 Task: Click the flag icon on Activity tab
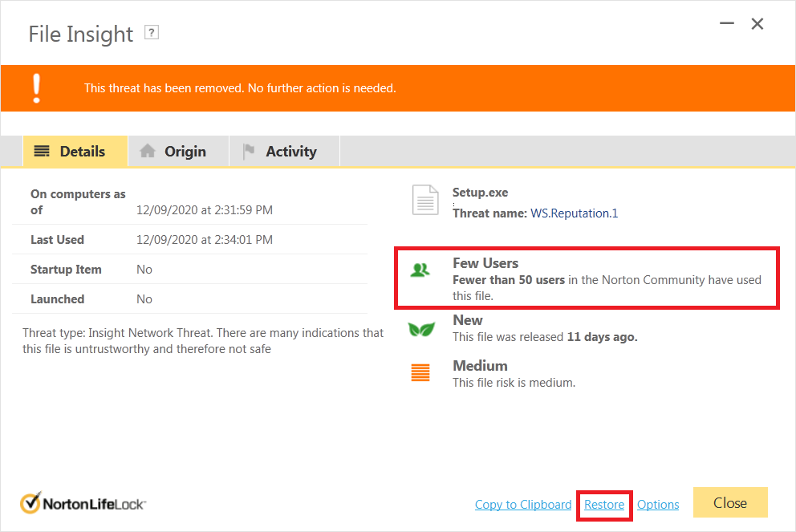click(249, 152)
